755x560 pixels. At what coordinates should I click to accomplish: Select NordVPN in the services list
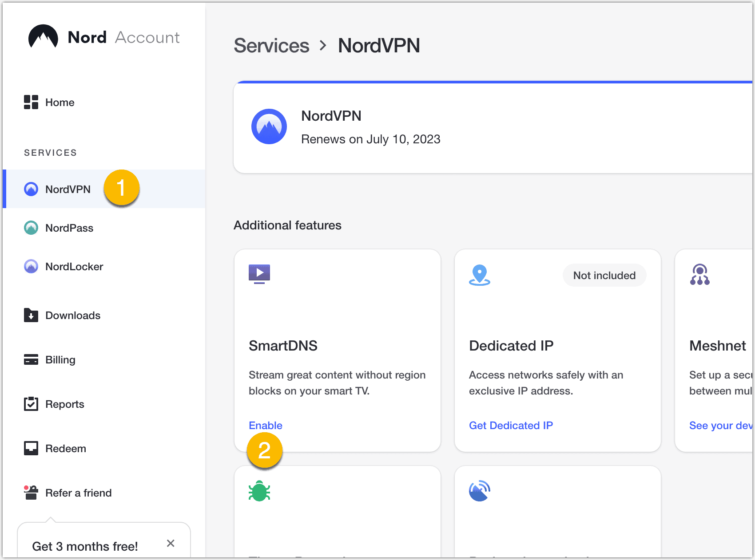pos(68,189)
